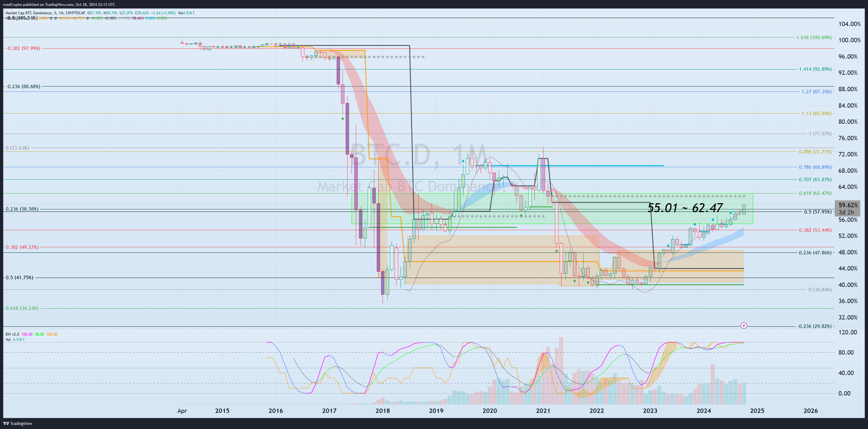Click the gray label 0 (38.84%)
The width and height of the screenshot is (868, 429).
(x=820, y=289)
